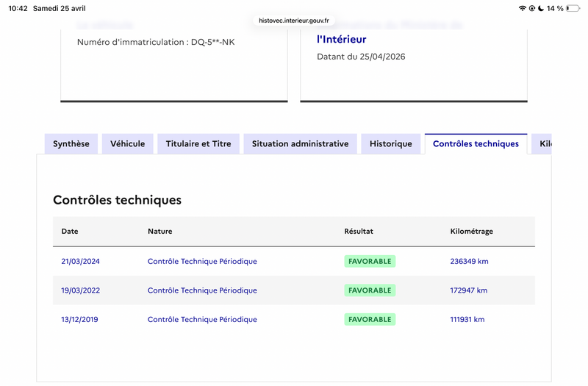Open the Titulaire et Titre tab
Screen dimensions: 588x386
(198, 143)
